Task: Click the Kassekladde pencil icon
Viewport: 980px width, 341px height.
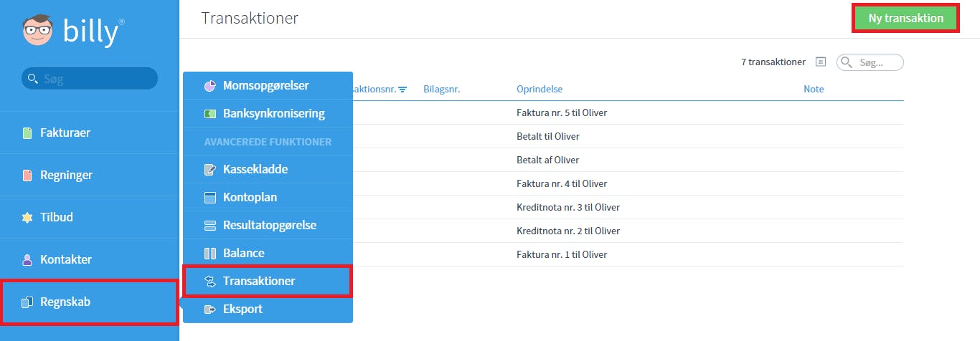Action: pos(210,170)
